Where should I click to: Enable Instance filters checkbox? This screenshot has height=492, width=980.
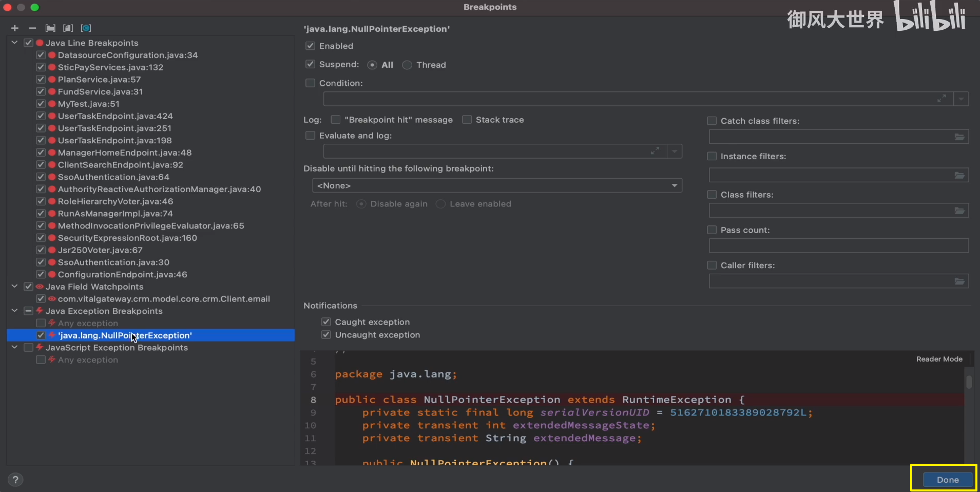pyautogui.click(x=712, y=156)
